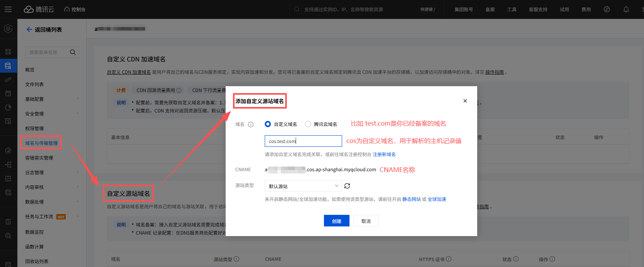Open 费用 in the top bar
The height and width of the screenshot is (267, 644).
pos(586,9)
